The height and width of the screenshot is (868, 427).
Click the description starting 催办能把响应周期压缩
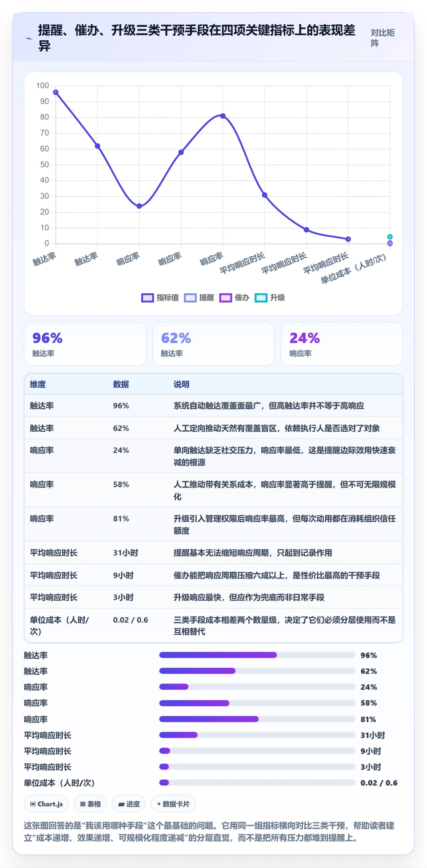click(277, 575)
